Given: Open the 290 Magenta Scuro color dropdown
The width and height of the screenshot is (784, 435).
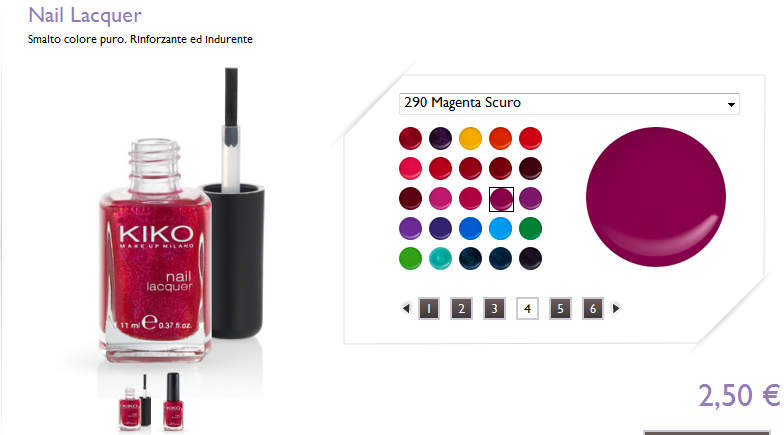Looking at the screenshot, I should click(569, 104).
